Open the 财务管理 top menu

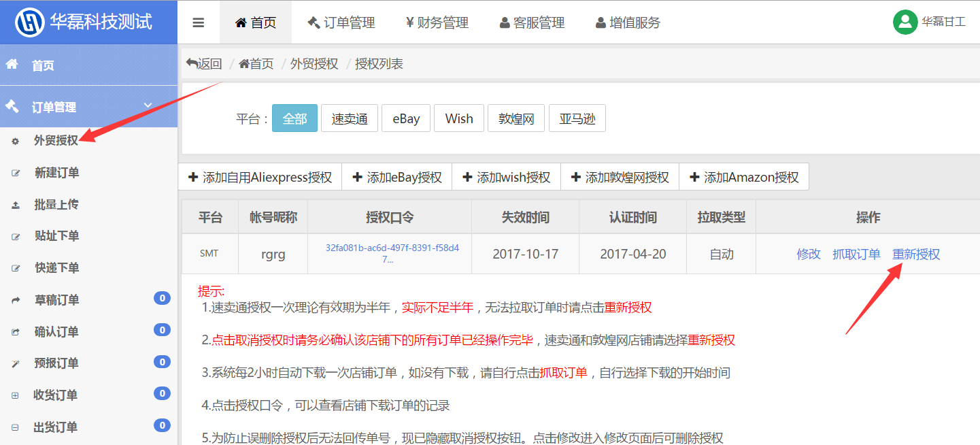[437, 22]
